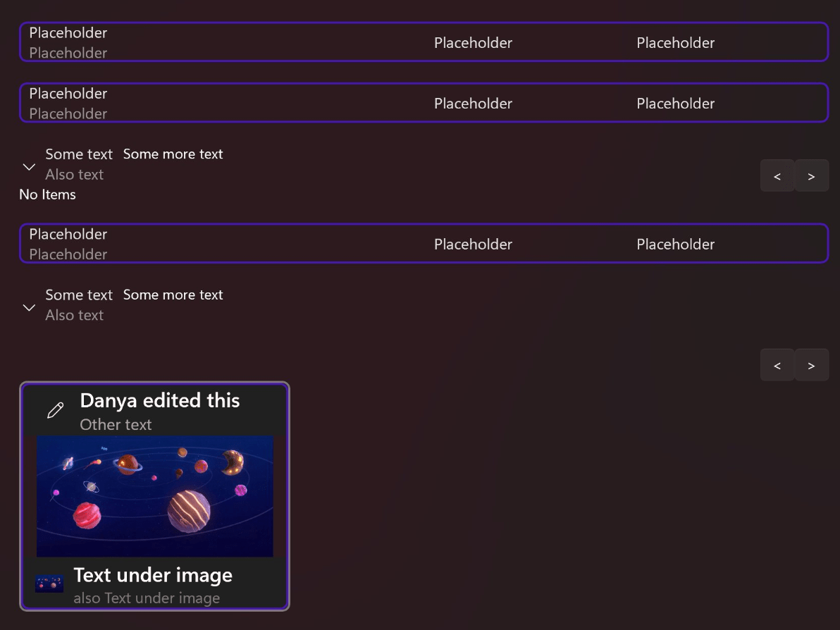Collapse the expander chevron above No Items
Image resolution: width=840 pixels, height=630 pixels.
pos(29,167)
